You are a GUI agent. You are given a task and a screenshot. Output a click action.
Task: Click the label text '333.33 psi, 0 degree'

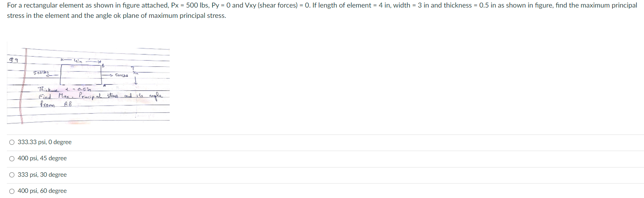coord(44,142)
